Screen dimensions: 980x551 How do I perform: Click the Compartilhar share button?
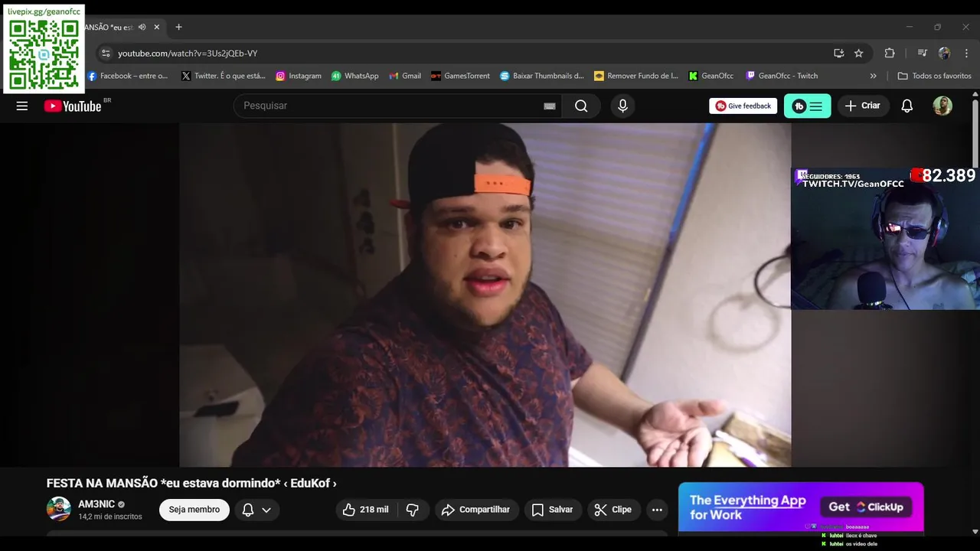[x=477, y=510]
